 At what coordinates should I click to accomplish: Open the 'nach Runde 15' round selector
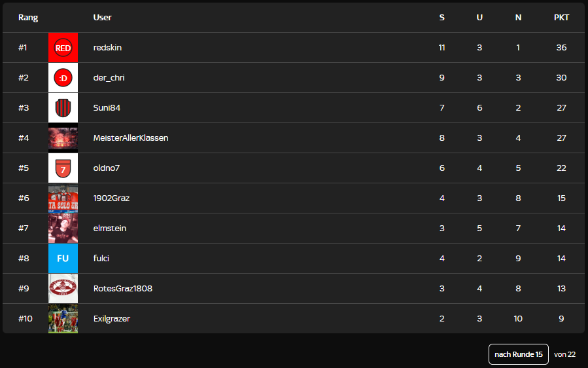pyautogui.click(x=518, y=354)
